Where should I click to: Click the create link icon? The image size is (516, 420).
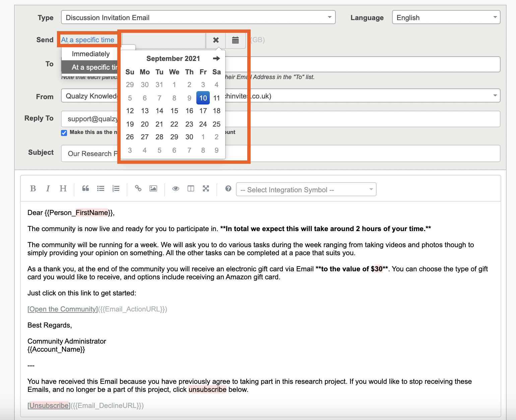pyautogui.click(x=138, y=189)
